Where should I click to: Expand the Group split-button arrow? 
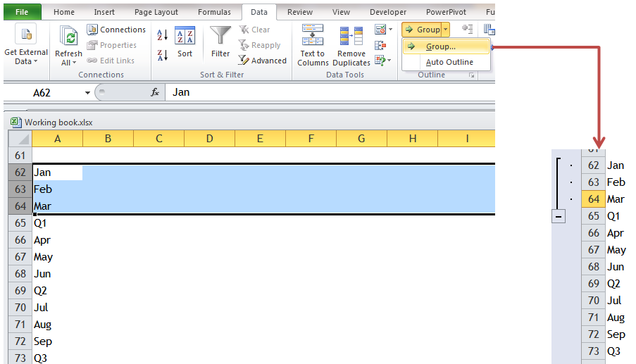click(445, 30)
